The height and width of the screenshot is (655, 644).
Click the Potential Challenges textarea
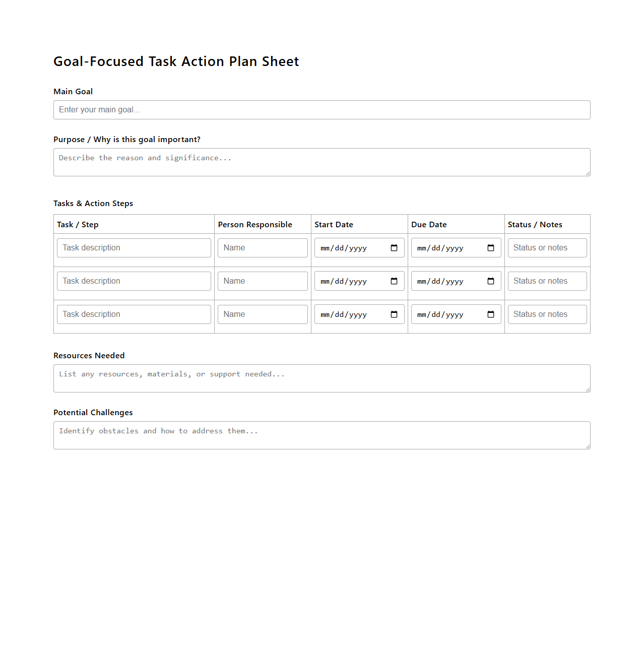321,435
